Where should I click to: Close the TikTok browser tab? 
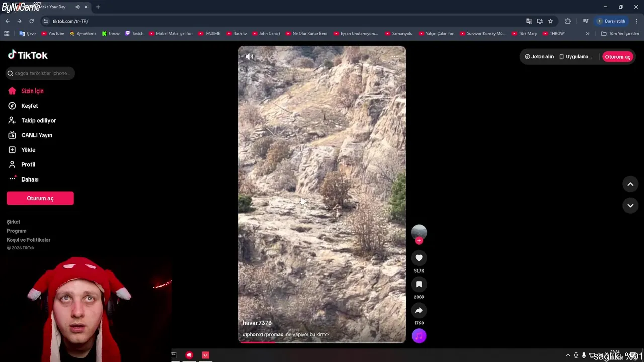click(x=86, y=7)
